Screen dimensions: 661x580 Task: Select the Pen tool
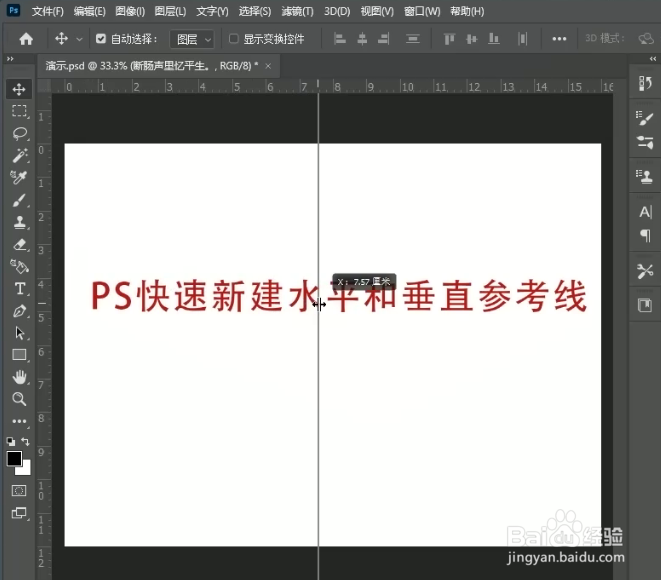[19, 311]
